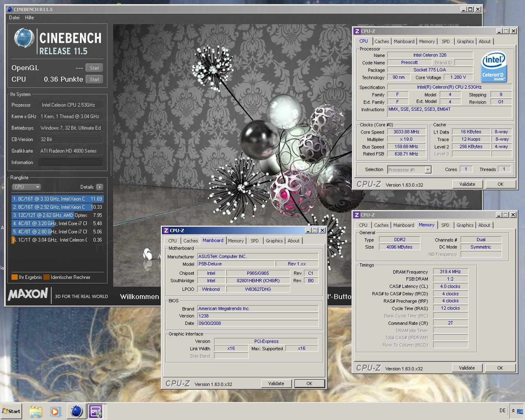The image size is (525, 420).
Task: Select the 8C/16T @ 2.92 GHz ranking entry
Action: 57,207
